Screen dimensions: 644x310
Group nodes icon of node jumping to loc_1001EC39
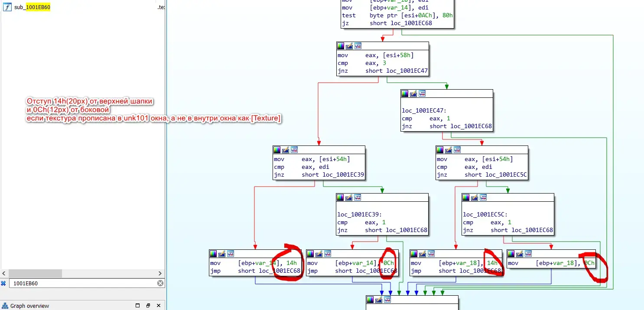coord(294,150)
